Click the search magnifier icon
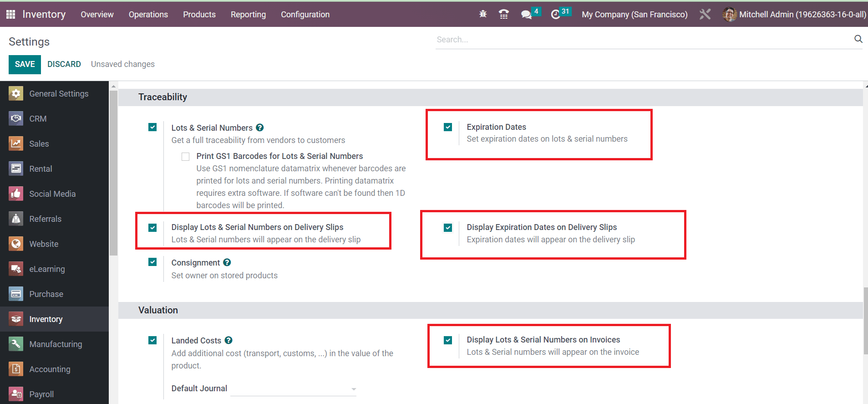This screenshot has height=404, width=868. [858, 39]
